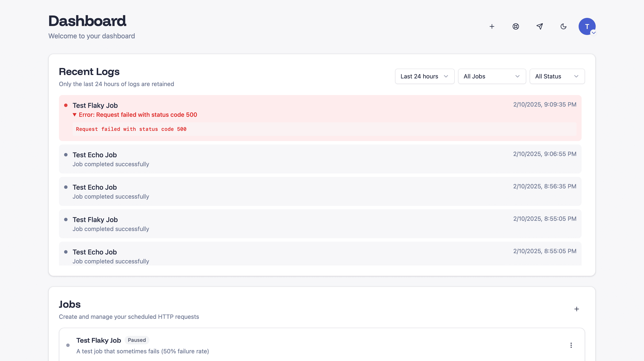Click the plus icon in the header

tap(492, 26)
